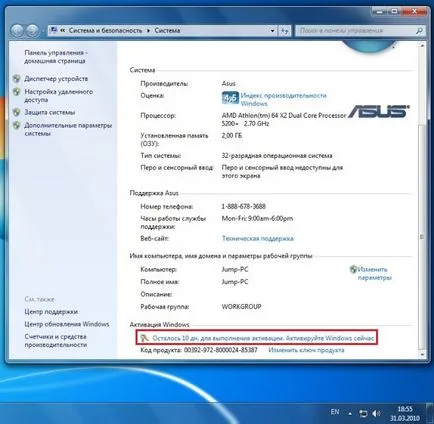Click the phone number 1-888-678-3688

244,207
